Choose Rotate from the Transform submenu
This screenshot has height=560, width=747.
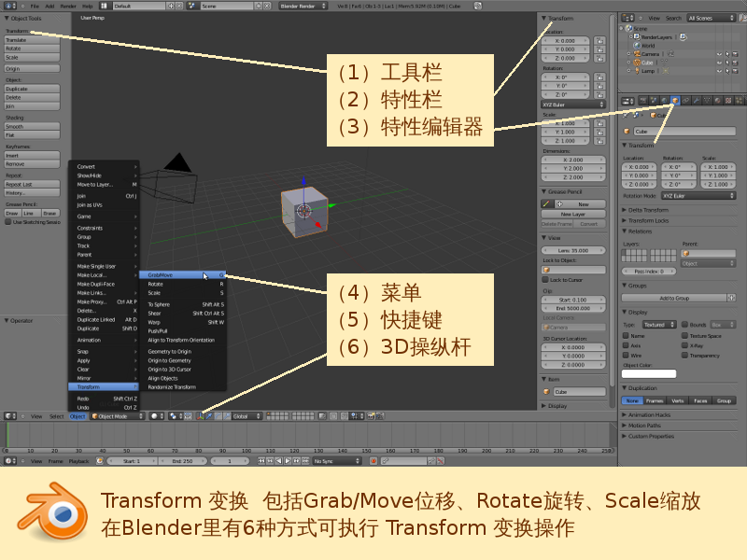click(182, 284)
